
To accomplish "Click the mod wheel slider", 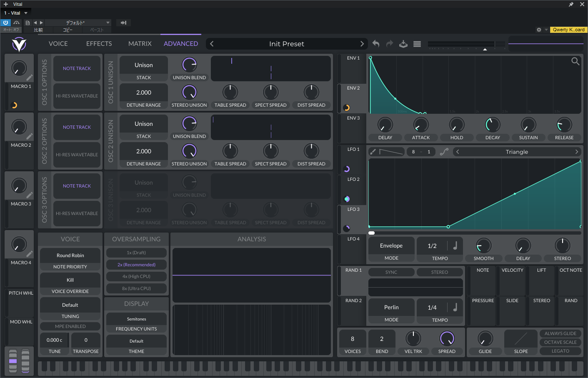I will point(25,361).
